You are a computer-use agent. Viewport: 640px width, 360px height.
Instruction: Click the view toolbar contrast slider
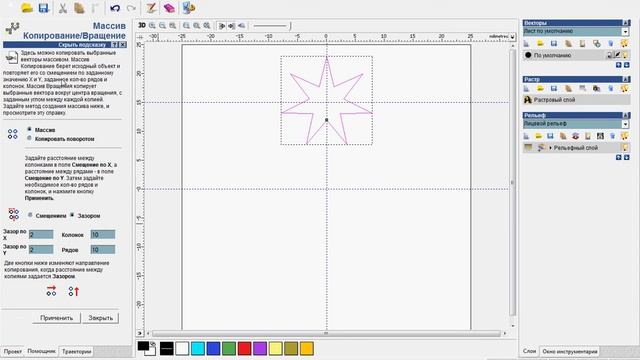pyautogui.click(x=271, y=26)
